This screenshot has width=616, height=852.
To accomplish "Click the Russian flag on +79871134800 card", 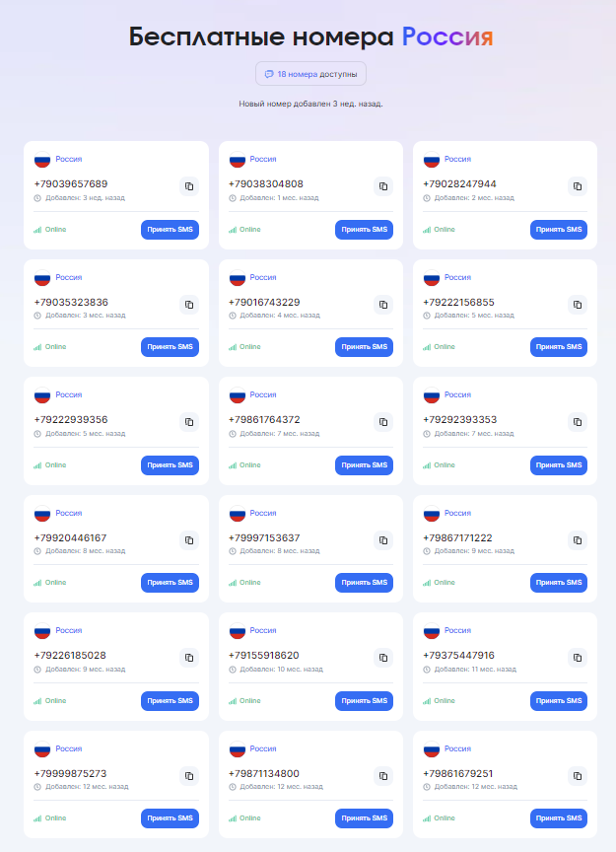I will 238,748.
